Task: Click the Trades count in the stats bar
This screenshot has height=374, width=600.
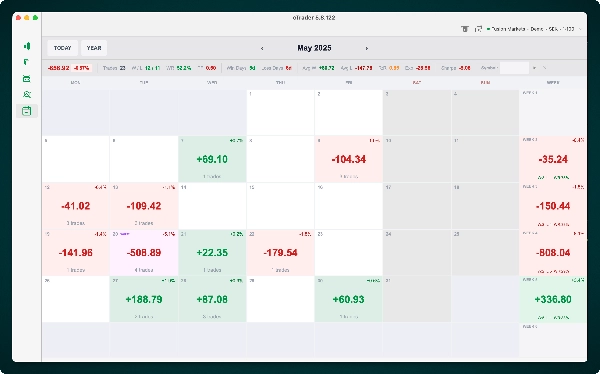Action: click(114, 68)
